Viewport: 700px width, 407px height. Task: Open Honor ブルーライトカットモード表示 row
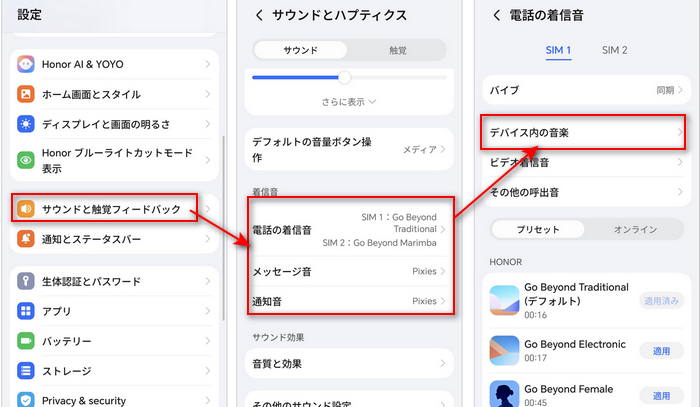114,160
